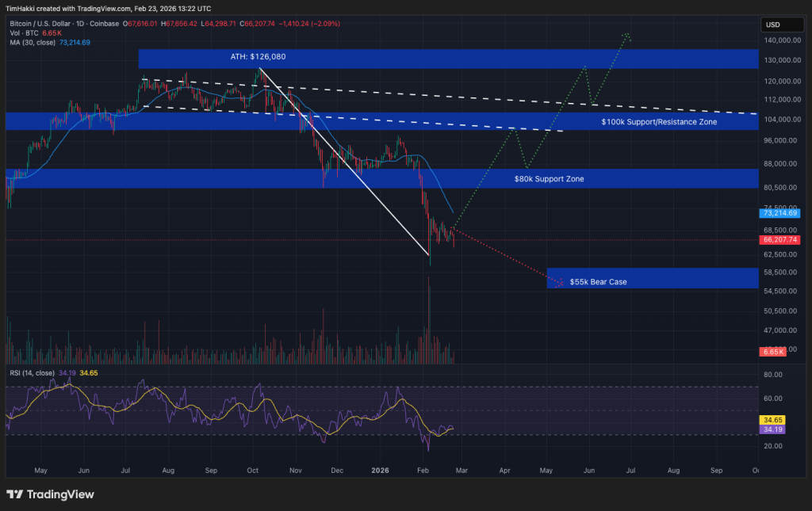Select the Vol · BTC indicator legend

click(25, 33)
